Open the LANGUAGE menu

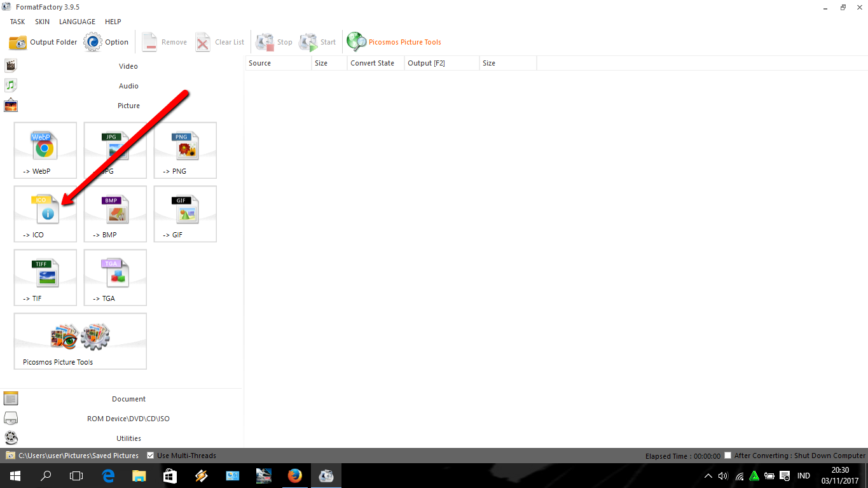coord(76,21)
